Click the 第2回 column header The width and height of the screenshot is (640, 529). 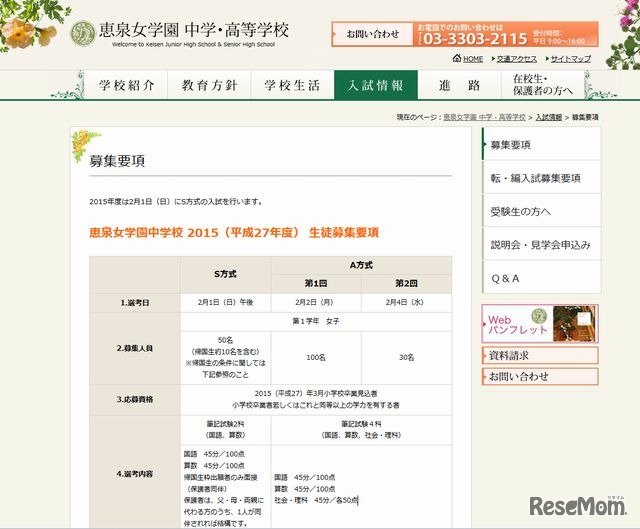pos(407,283)
